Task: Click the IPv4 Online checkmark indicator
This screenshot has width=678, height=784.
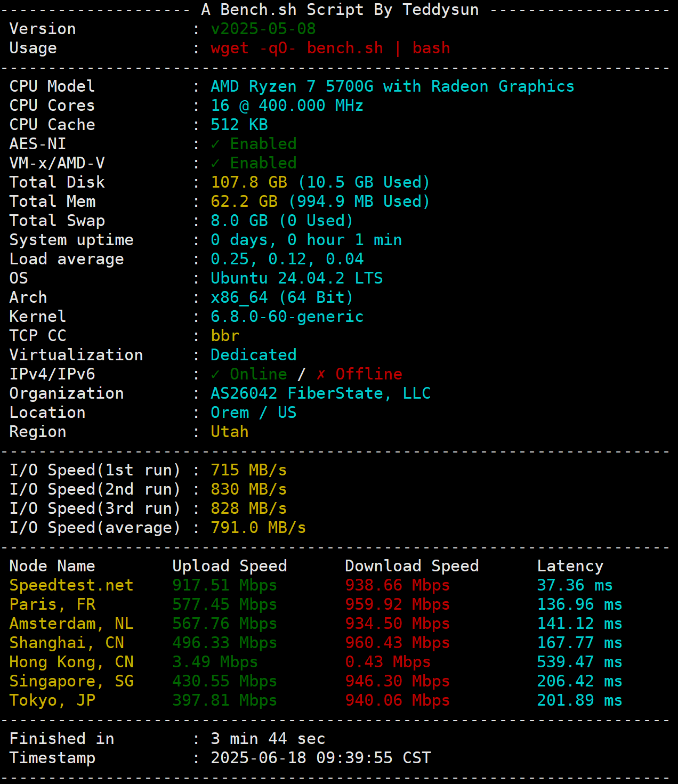Action: click(215, 374)
